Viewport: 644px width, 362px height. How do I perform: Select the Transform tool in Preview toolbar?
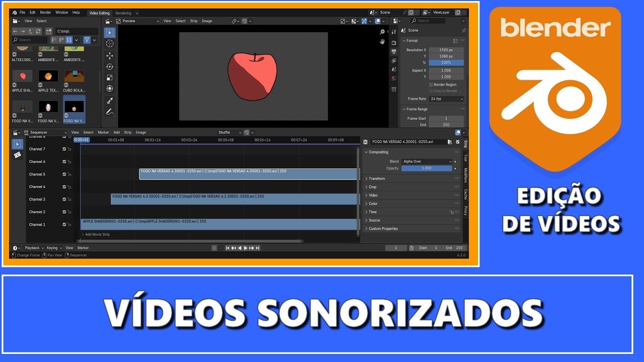[x=110, y=88]
